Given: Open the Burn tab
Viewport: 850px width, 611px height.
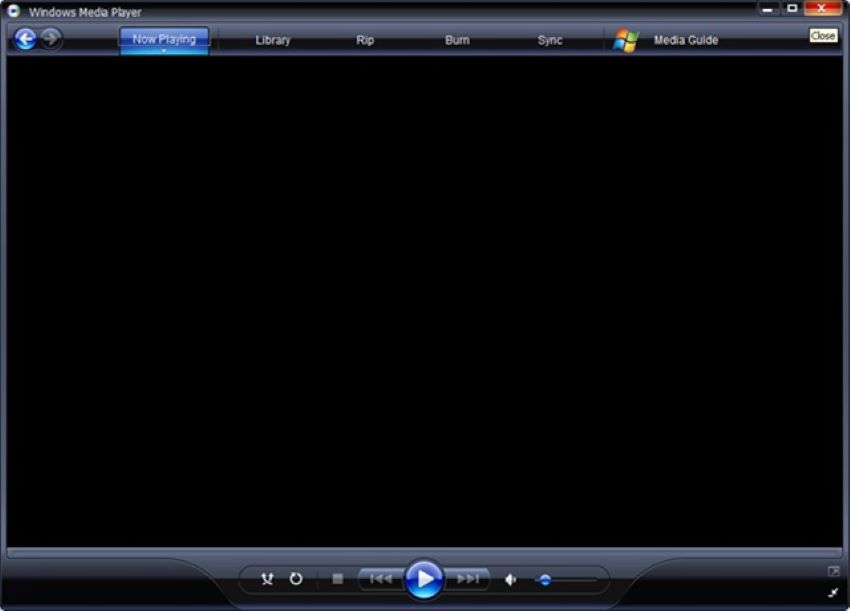Looking at the screenshot, I should point(457,40).
